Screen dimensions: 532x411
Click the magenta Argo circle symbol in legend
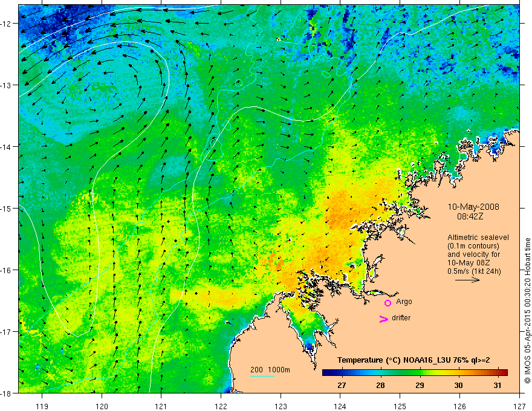click(388, 303)
